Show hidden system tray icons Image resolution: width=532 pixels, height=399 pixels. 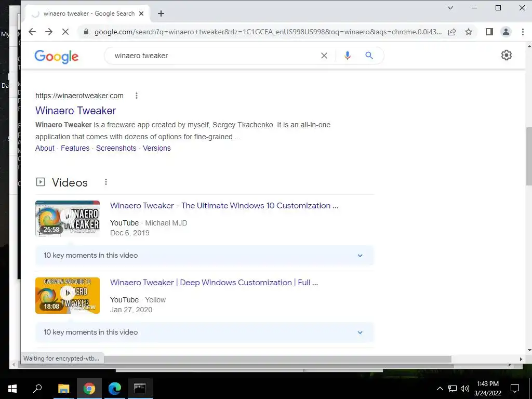(x=440, y=389)
